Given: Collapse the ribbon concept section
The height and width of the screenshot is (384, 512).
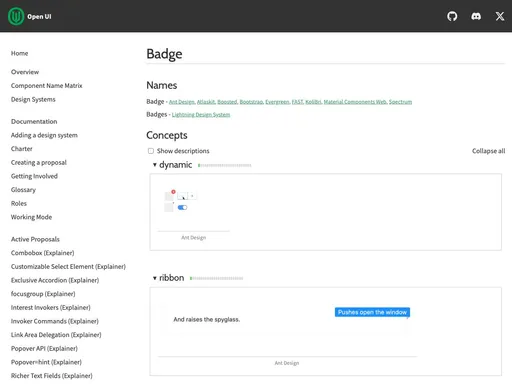Looking at the screenshot, I should click(155, 278).
